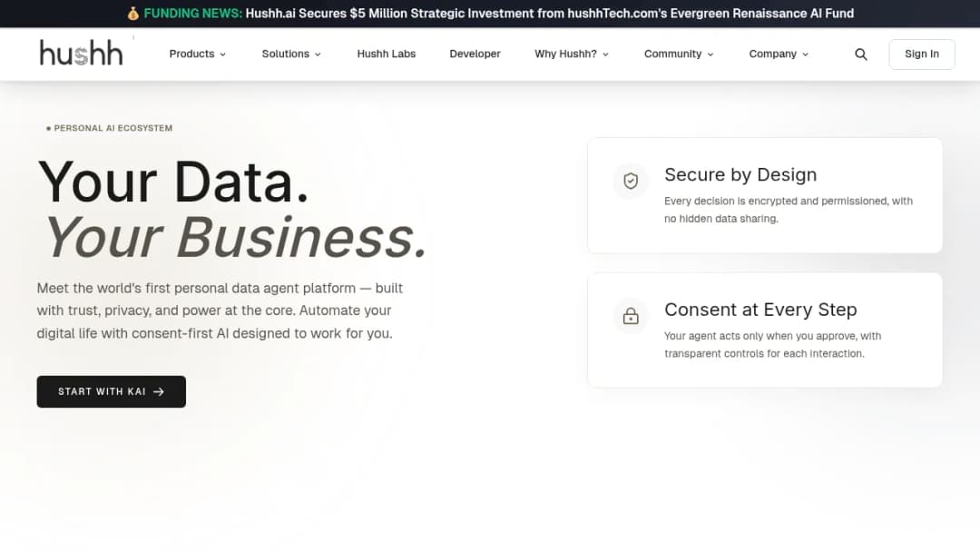Click 'Your agent acts only' description
980x552 pixels.
[772, 344]
